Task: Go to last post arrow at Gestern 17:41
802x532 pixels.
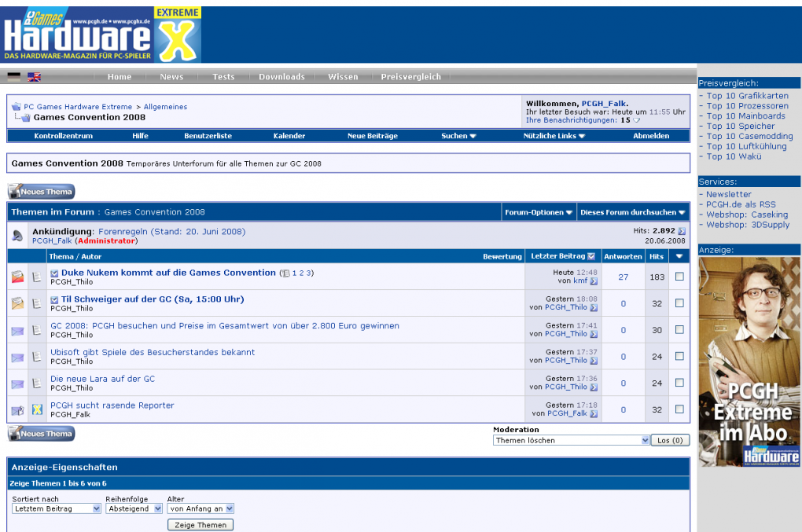Action: coord(594,334)
